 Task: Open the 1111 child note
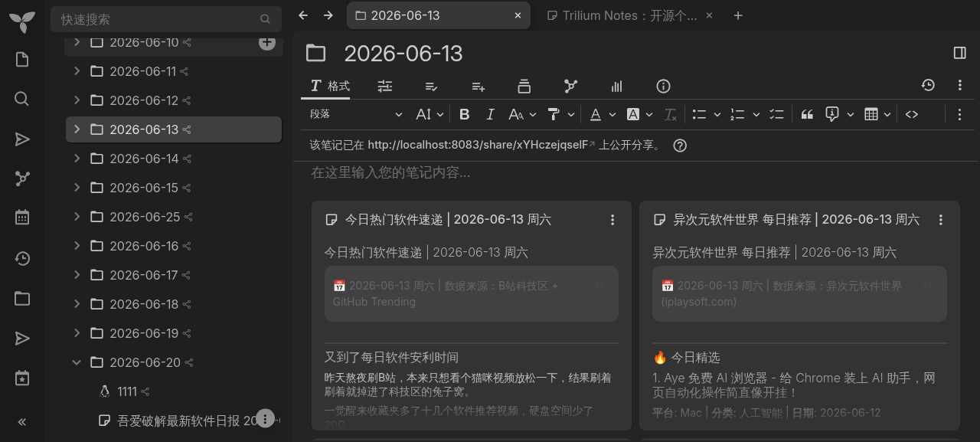point(127,391)
